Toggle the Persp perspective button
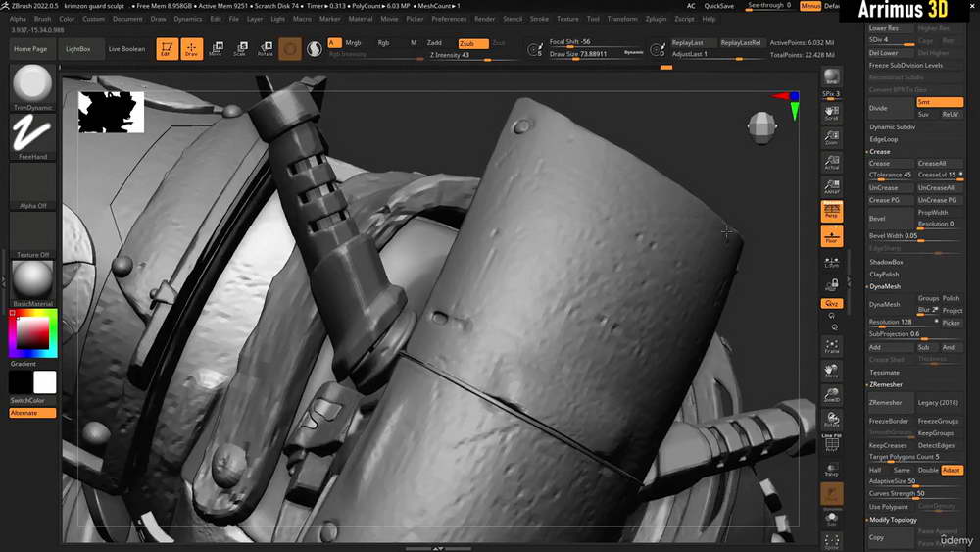This screenshot has width=980, height=552. tap(831, 212)
